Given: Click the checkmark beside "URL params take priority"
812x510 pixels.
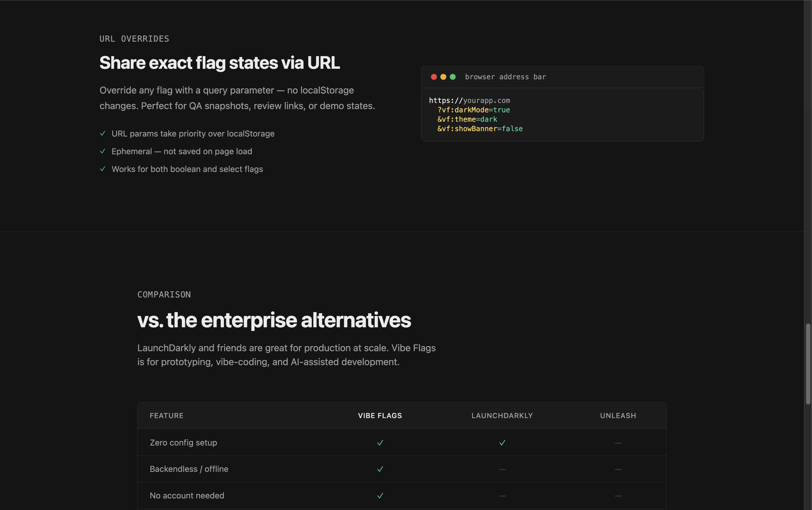Looking at the screenshot, I should [103, 134].
